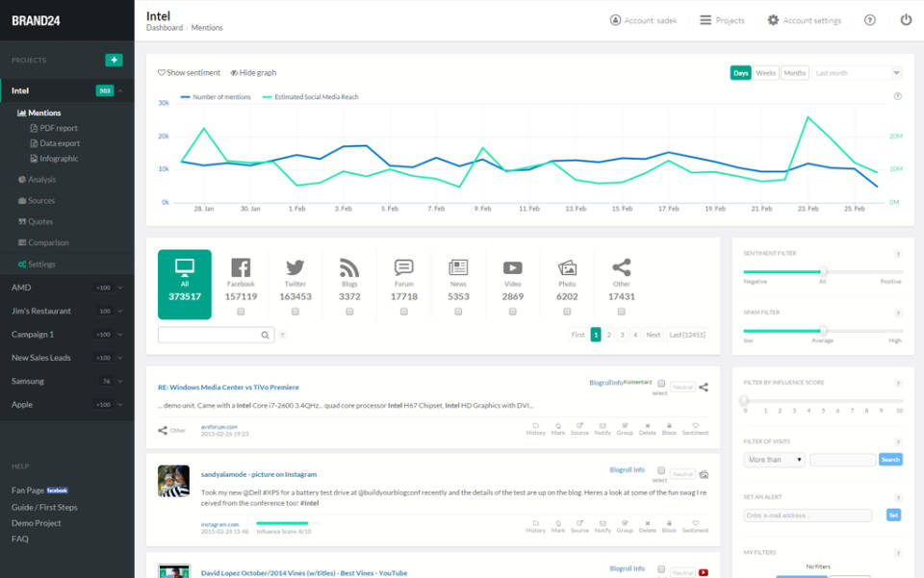
Task: Click the green add project plus button
Action: 114,60
